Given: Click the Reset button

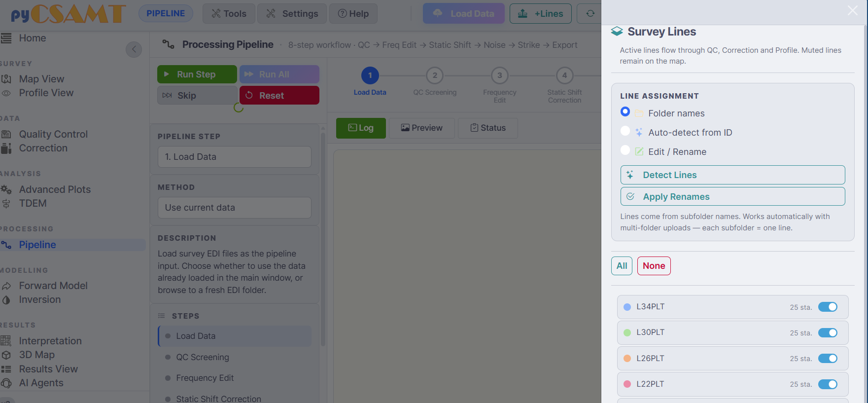Looking at the screenshot, I should 279,95.
